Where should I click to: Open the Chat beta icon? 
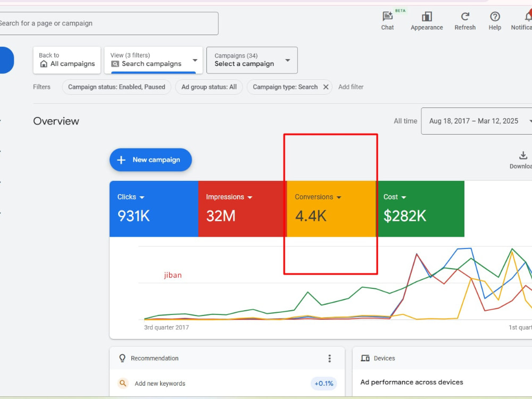click(387, 16)
